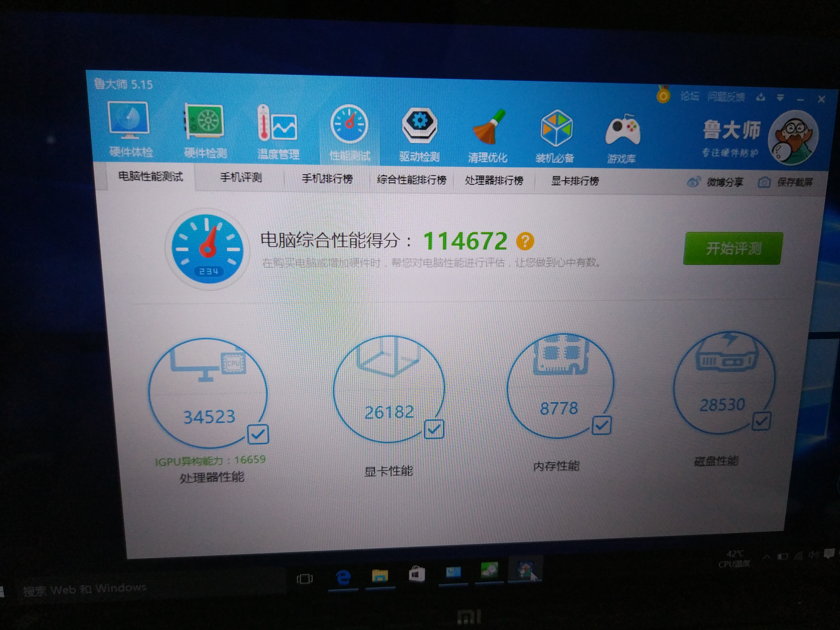Uncheck the 处理器性能 test checkbox
This screenshot has width=840, height=630.
pos(258,434)
